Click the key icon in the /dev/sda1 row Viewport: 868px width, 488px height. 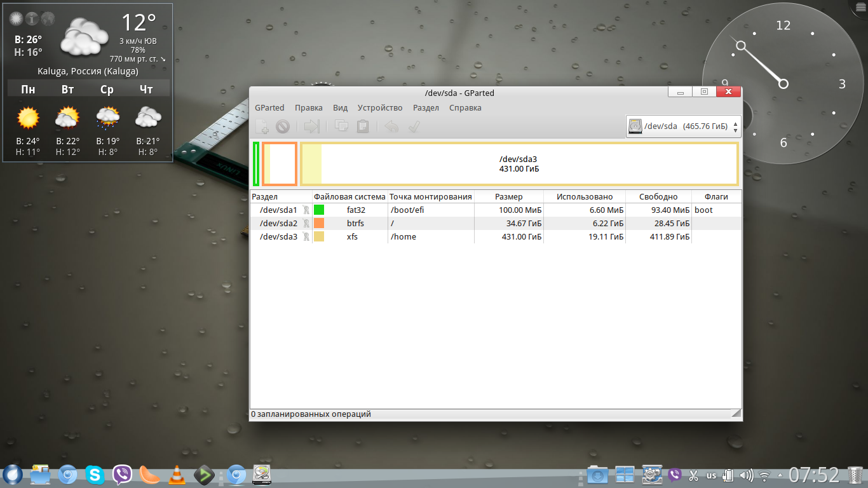[306, 210]
